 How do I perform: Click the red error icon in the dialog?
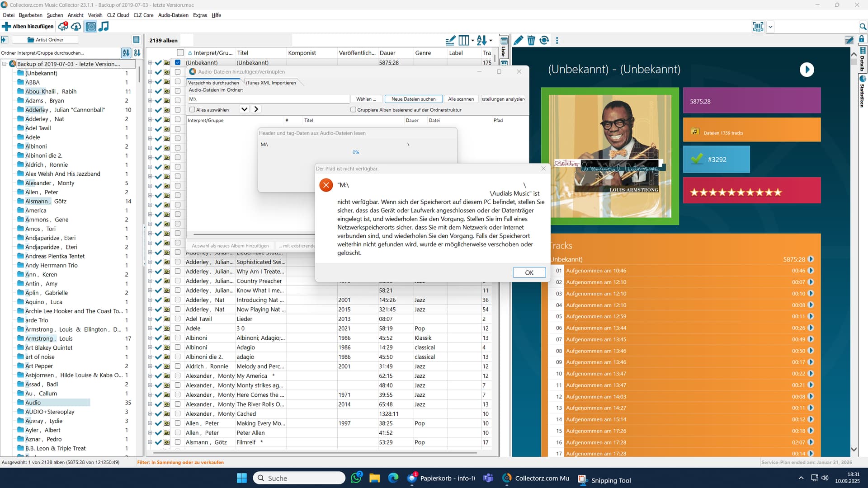pyautogui.click(x=326, y=185)
